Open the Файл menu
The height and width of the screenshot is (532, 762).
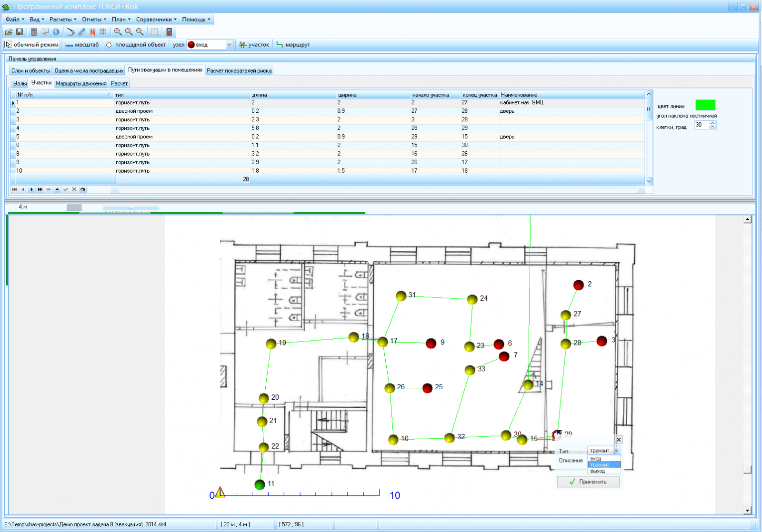point(15,20)
